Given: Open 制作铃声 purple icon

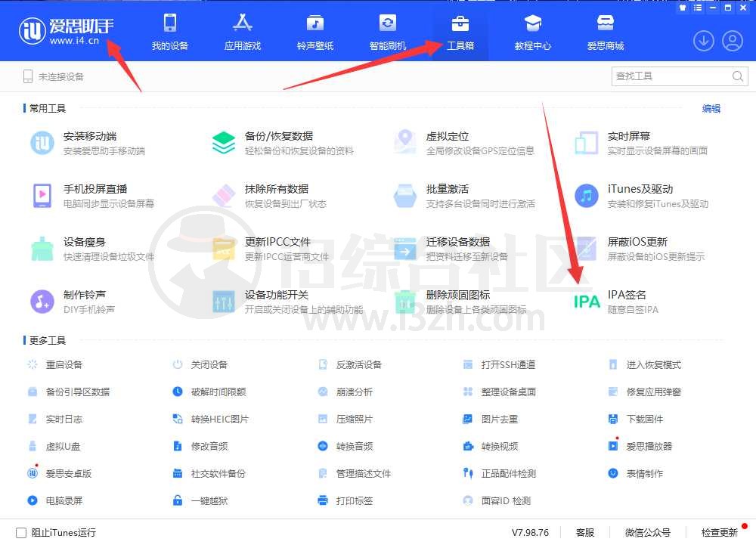Looking at the screenshot, I should pyautogui.click(x=42, y=302).
